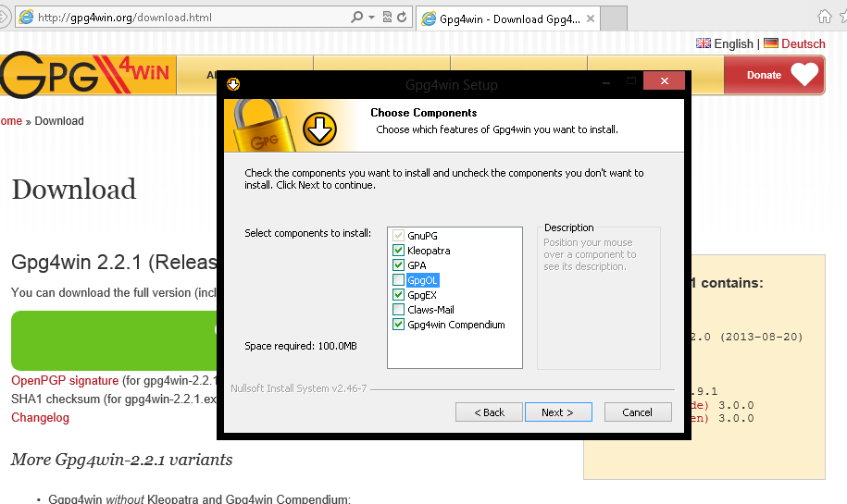Select the Gpg4win Download browser tab

tap(508, 18)
